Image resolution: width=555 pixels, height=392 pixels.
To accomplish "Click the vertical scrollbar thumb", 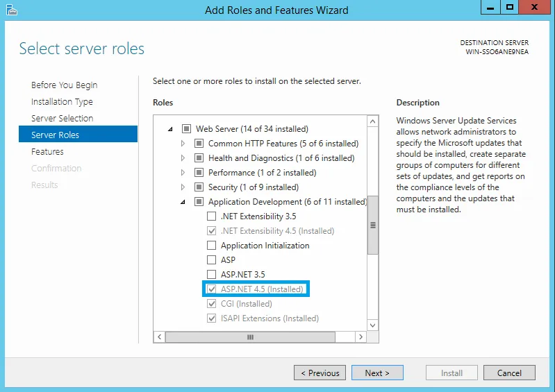I will (372, 225).
